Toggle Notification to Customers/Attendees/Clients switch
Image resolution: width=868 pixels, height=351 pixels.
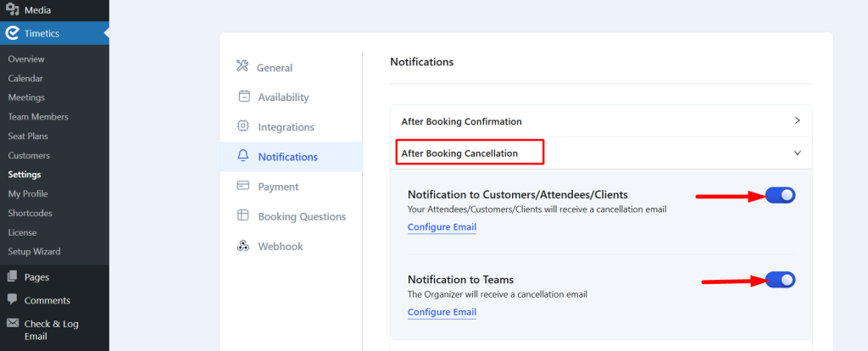pyautogui.click(x=780, y=195)
